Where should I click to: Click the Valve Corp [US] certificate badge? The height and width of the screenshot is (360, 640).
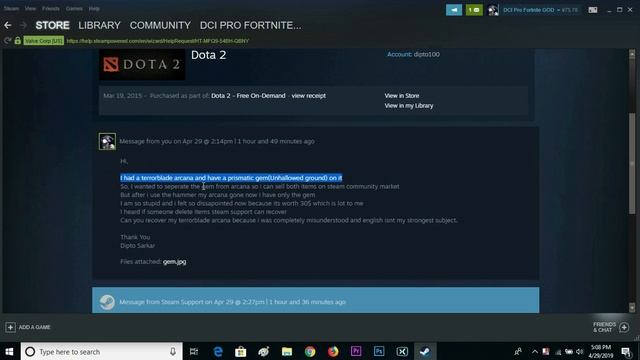tap(44, 40)
